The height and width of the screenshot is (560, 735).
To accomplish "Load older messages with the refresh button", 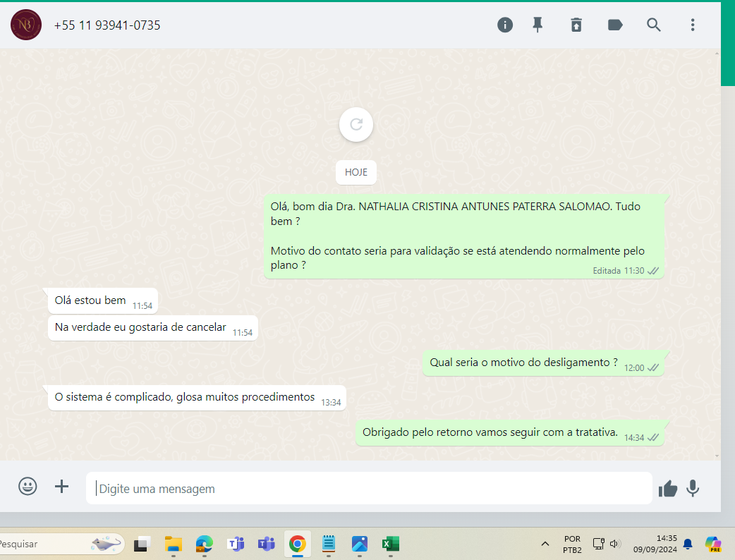I will [x=356, y=125].
